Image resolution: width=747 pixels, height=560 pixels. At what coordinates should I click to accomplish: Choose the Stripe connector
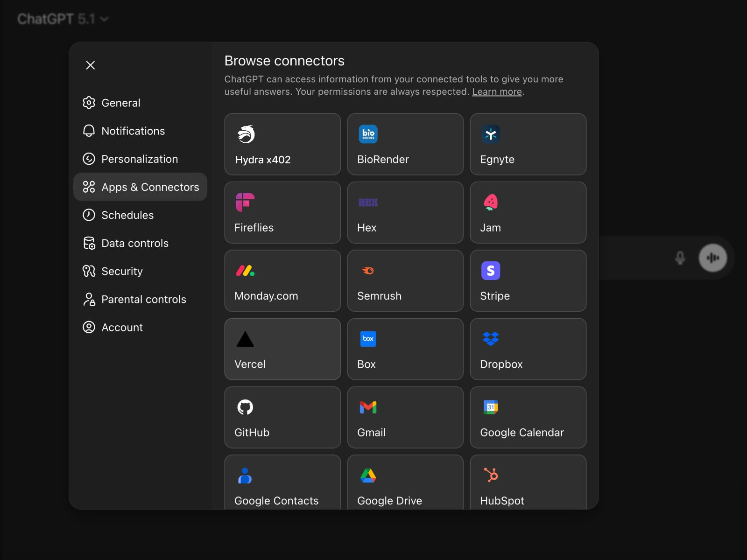tap(528, 281)
